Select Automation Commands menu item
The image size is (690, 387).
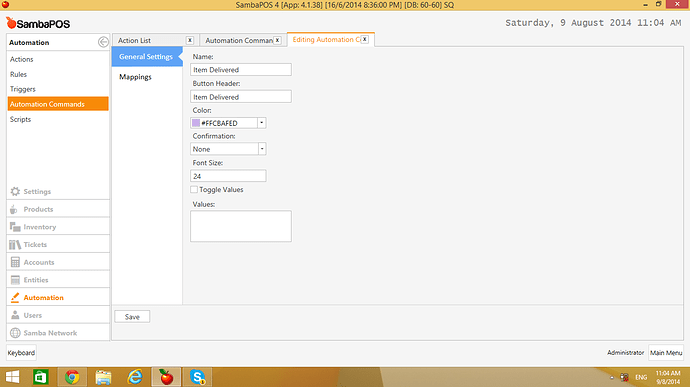(58, 104)
